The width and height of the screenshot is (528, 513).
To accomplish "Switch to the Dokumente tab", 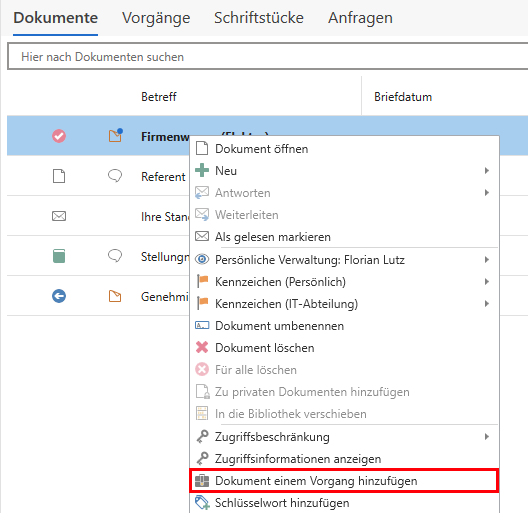I will pyautogui.click(x=56, y=18).
